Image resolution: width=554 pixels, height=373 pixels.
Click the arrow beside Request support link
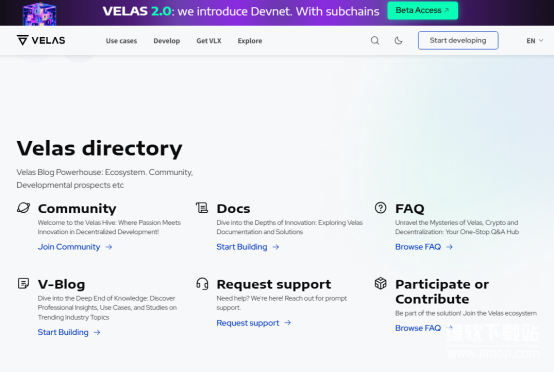(288, 322)
